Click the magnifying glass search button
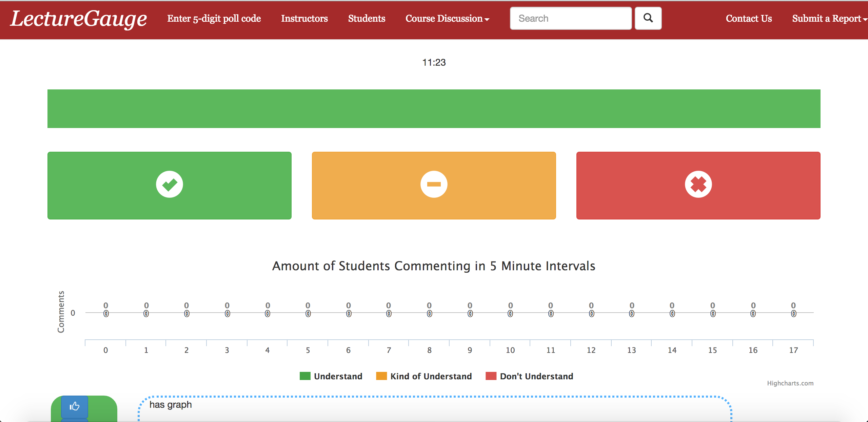This screenshot has height=422, width=868. point(648,18)
